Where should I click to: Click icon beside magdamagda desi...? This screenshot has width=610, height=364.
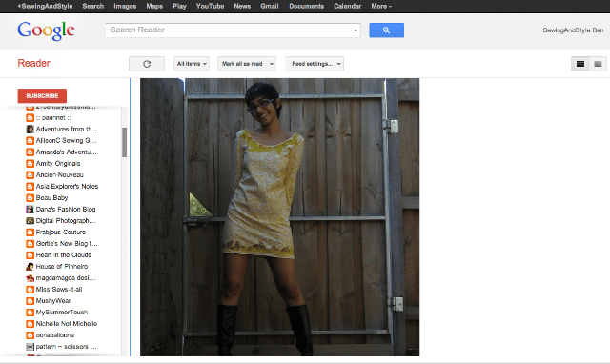click(30, 278)
